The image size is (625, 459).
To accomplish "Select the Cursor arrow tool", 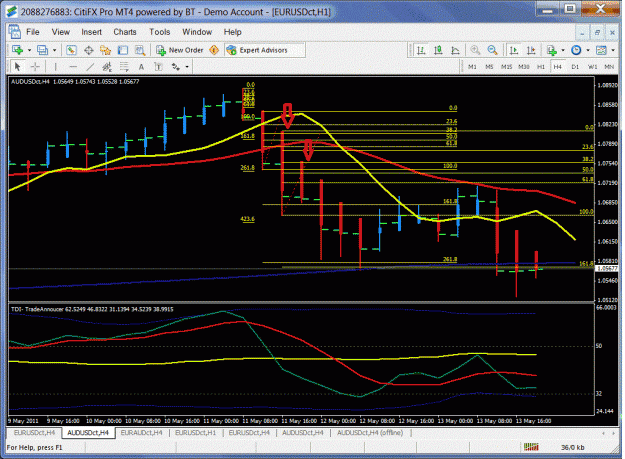I will pyautogui.click(x=17, y=67).
